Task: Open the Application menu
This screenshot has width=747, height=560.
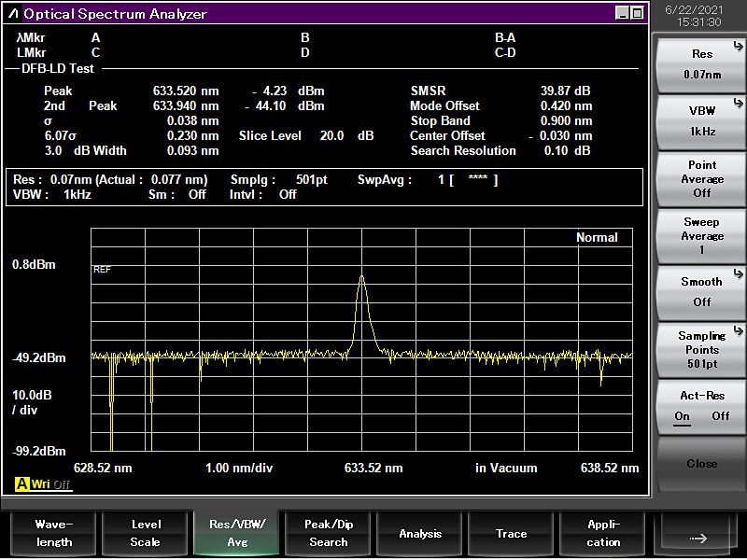Action: pyautogui.click(x=603, y=534)
